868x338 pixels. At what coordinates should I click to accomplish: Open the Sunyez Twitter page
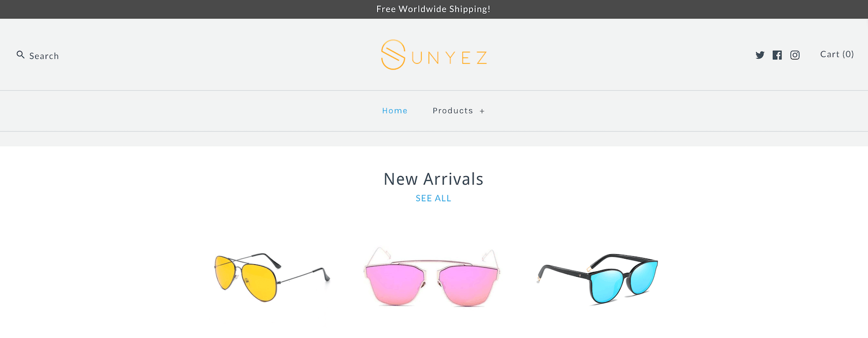(x=760, y=55)
